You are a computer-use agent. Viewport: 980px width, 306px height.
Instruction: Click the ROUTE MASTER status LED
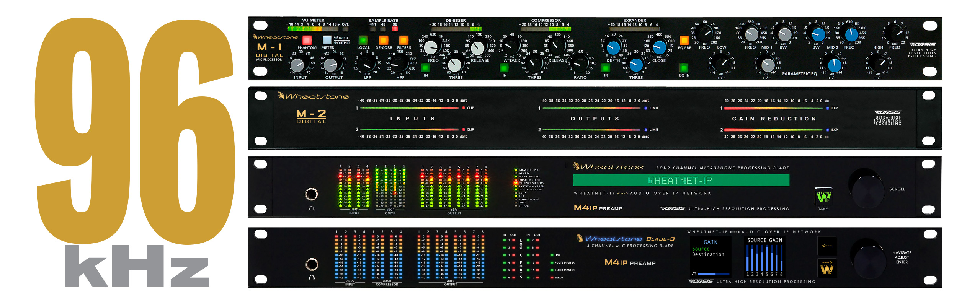click(x=552, y=263)
